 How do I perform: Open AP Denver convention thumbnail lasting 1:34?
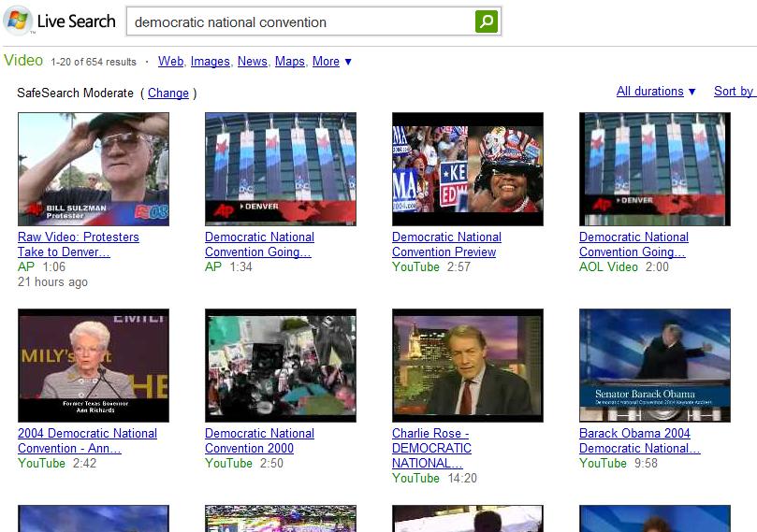[281, 169]
